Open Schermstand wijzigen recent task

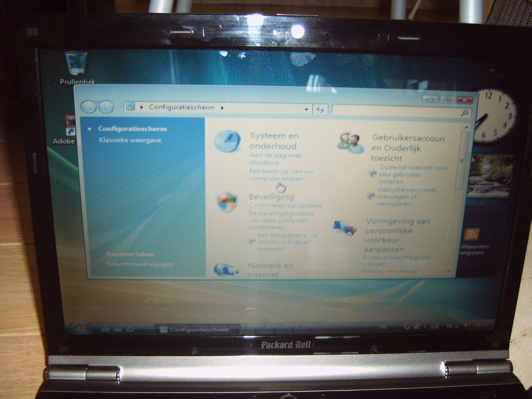(x=140, y=264)
